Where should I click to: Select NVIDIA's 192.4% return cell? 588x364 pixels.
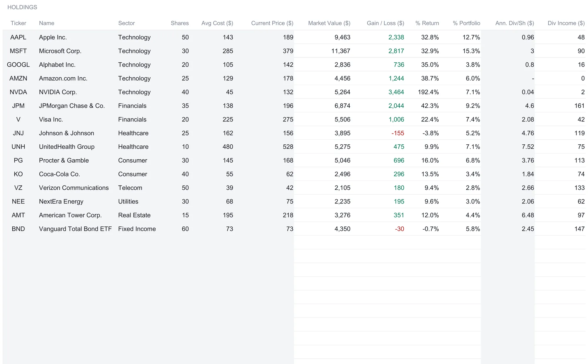pyautogui.click(x=428, y=92)
